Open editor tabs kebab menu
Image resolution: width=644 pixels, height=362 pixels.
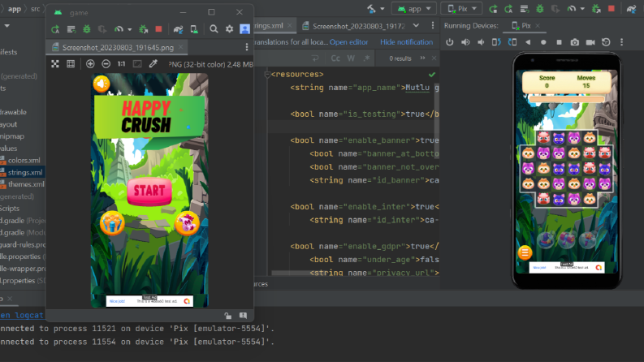[433, 25]
